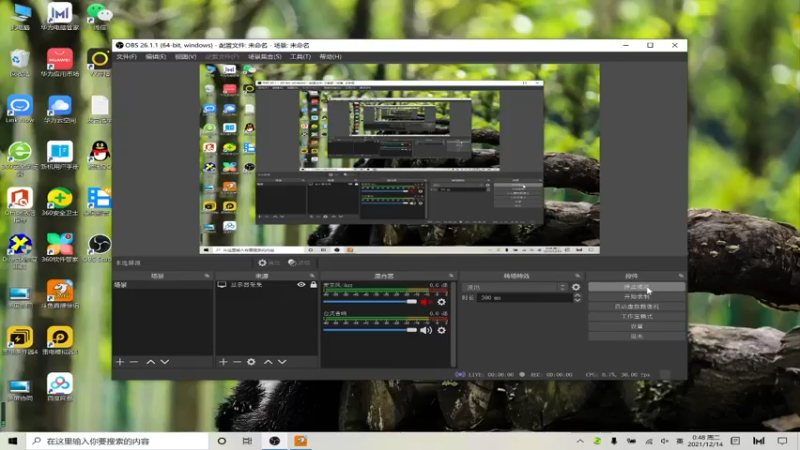Image resolution: width=800 pixels, height=450 pixels.
Task: Open source properties gear in Sources panel
Action: coord(251,362)
